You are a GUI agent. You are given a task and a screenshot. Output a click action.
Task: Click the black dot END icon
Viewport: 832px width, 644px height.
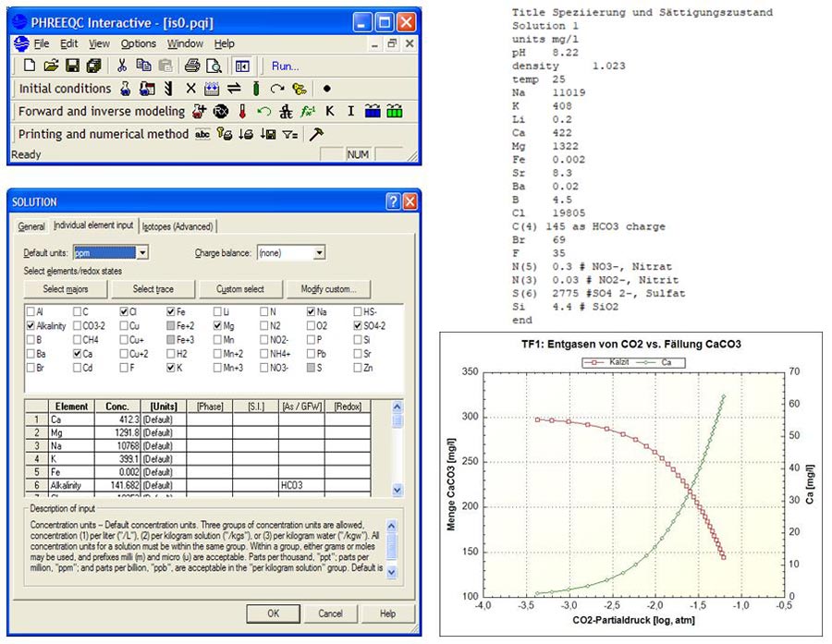327,89
